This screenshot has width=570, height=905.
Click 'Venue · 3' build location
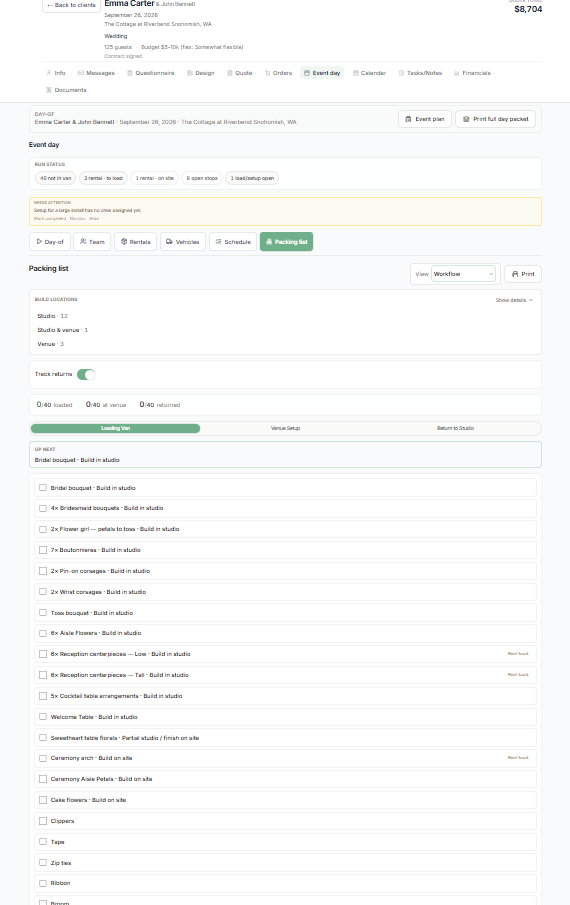coord(51,344)
